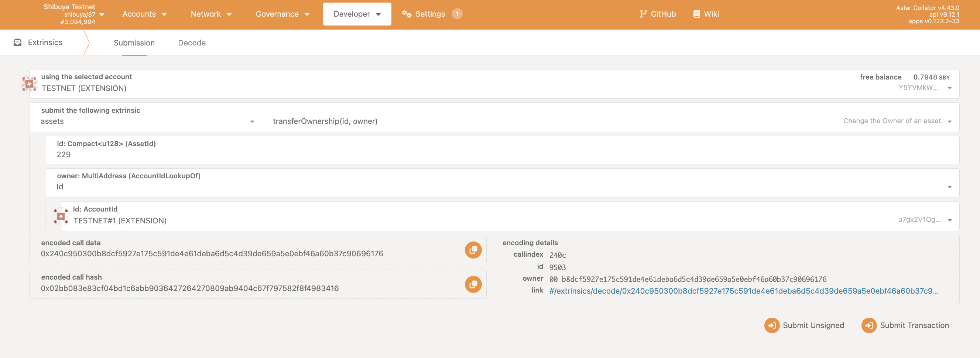The image size is (980, 358).
Task: Open the Governance menu
Action: [x=282, y=14]
